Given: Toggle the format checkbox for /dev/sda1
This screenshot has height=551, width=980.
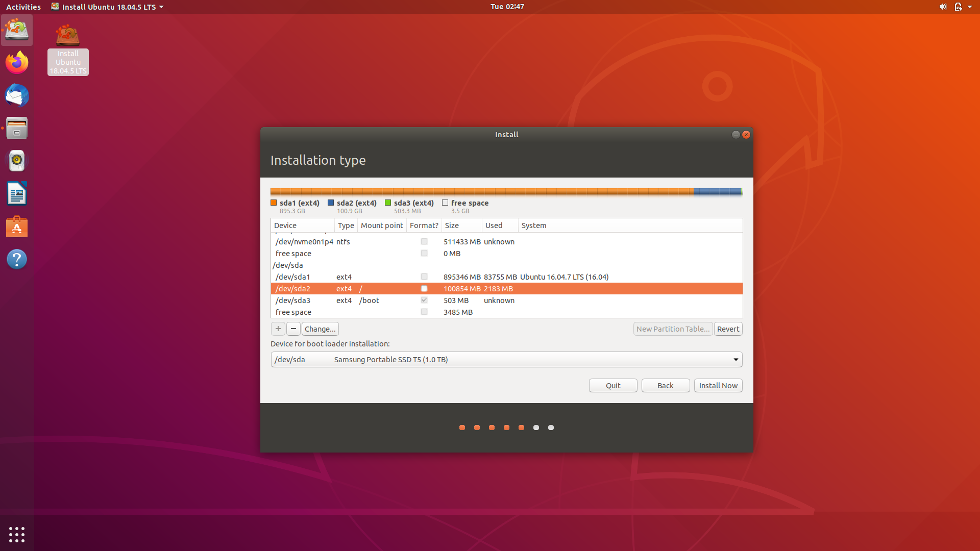Looking at the screenshot, I should pos(424,277).
